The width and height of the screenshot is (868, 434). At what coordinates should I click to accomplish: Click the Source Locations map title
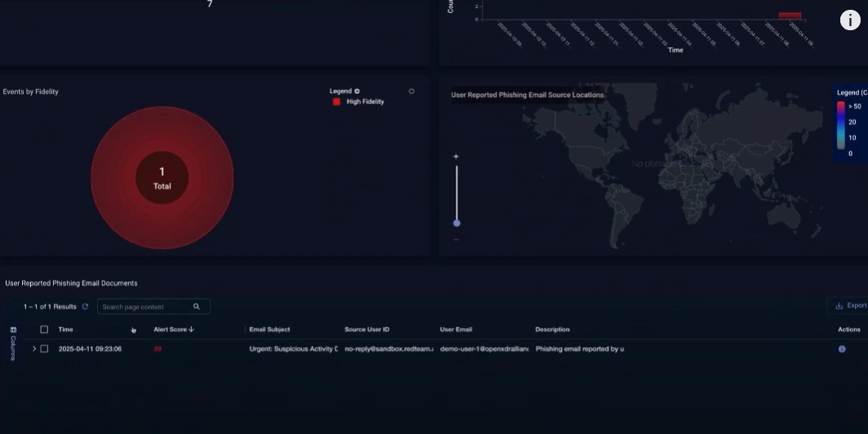click(527, 95)
